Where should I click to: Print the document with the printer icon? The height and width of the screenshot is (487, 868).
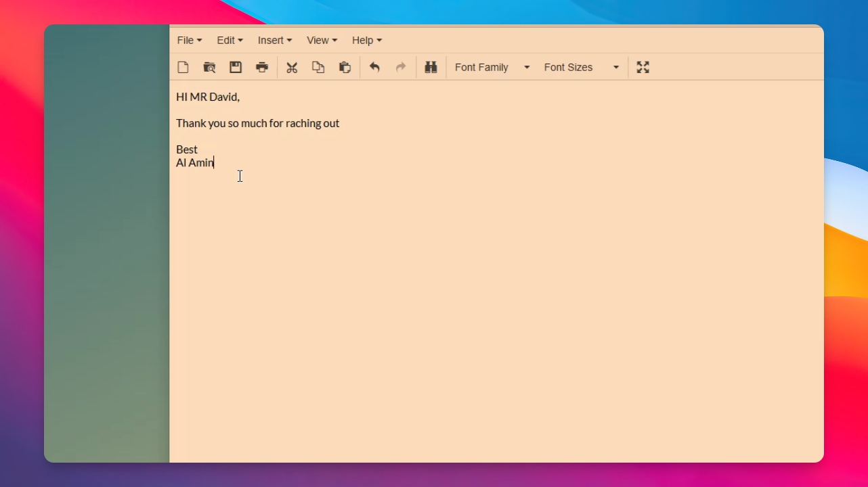[x=262, y=67]
